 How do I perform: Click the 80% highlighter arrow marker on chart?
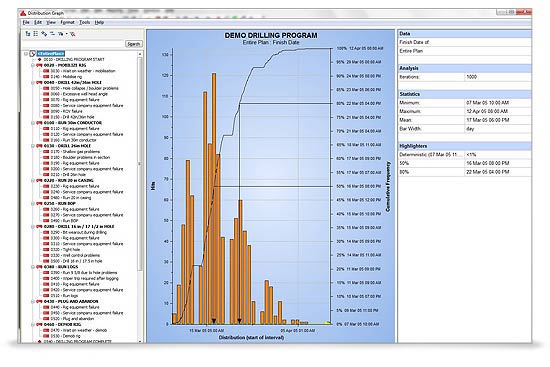pyautogui.click(x=240, y=321)
